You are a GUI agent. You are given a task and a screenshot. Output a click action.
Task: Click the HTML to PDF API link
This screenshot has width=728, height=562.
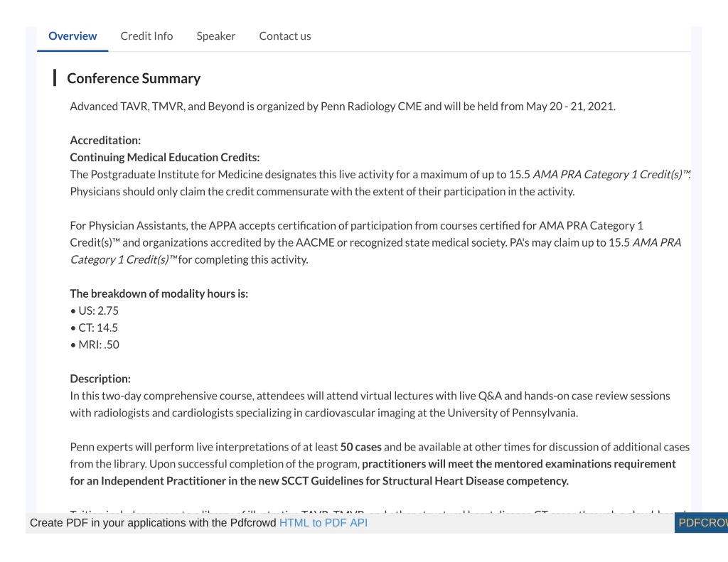[x=323, y=523]
